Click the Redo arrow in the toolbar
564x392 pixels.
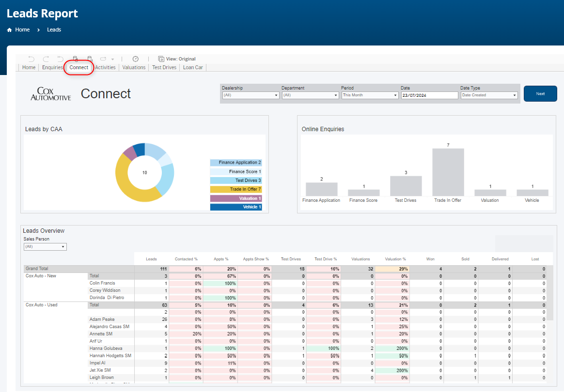point(46,59)
